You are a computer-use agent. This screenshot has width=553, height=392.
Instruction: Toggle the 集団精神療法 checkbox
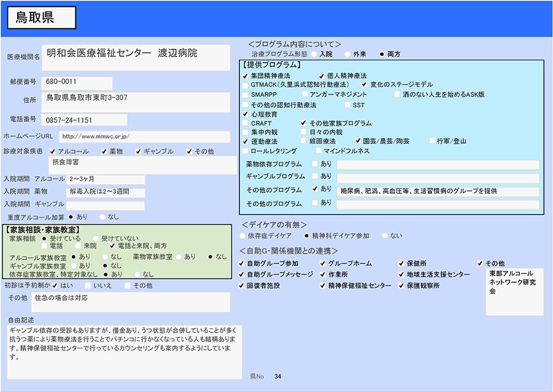(246, 75)
